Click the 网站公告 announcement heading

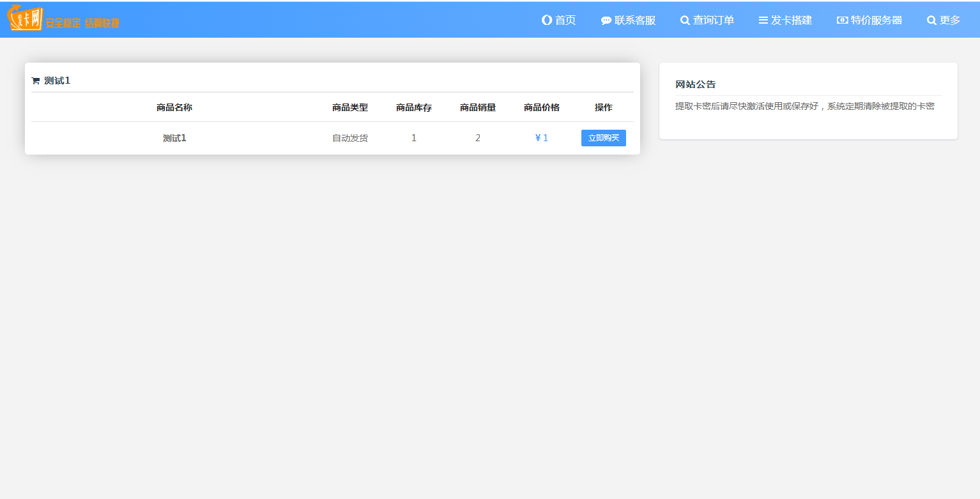[695, 84]
